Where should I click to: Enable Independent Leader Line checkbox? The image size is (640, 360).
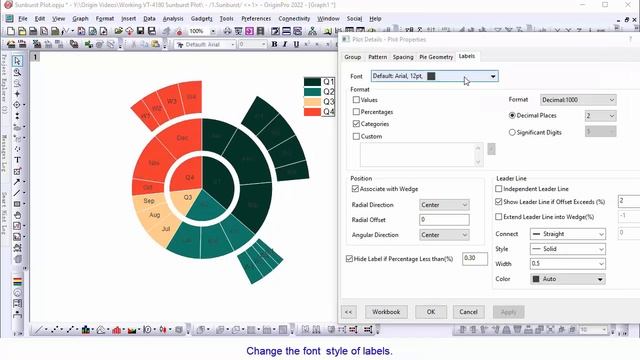498,189
